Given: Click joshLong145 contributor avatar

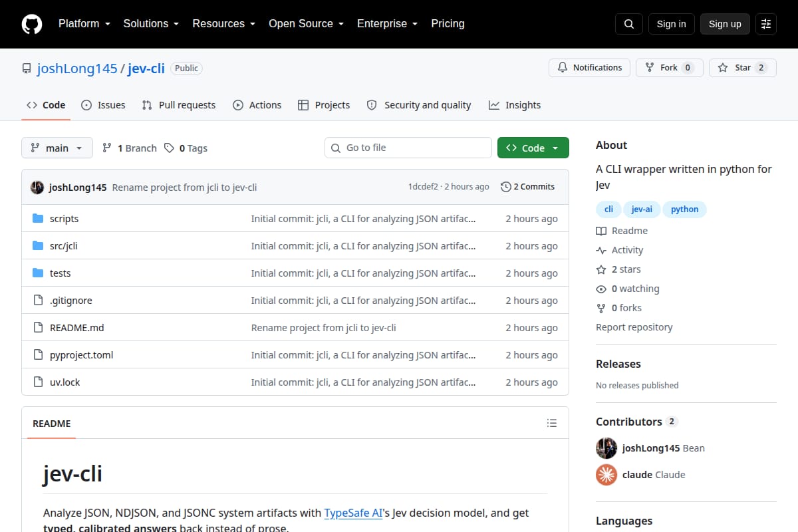Looking at the screenshot, I should pos(606,448).
